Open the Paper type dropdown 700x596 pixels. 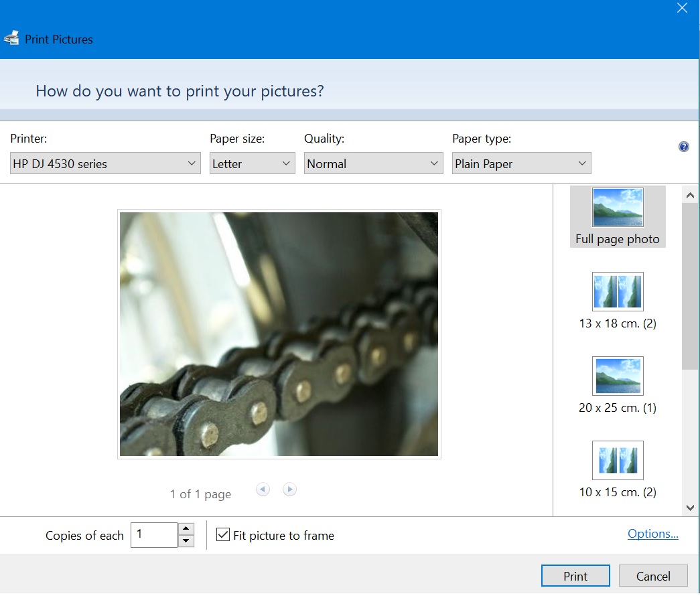pos(521,164)
